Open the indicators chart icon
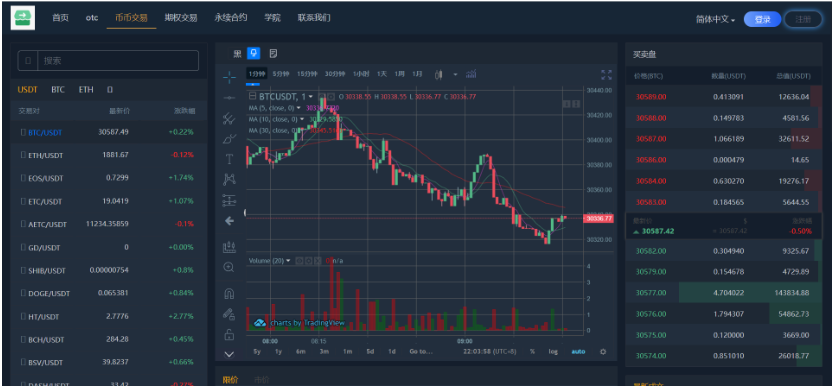This screenshot has height=386, width=833. pyautogui.click(x=471, y=74)
